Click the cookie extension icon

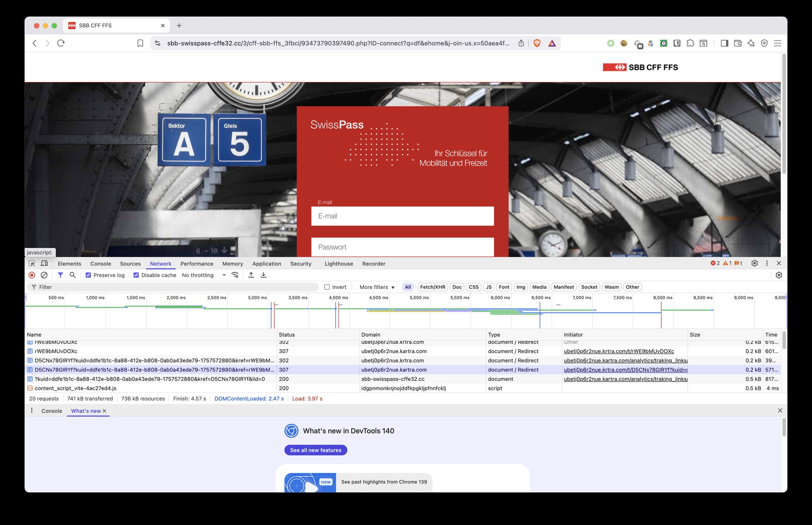(x=624, y=43)
